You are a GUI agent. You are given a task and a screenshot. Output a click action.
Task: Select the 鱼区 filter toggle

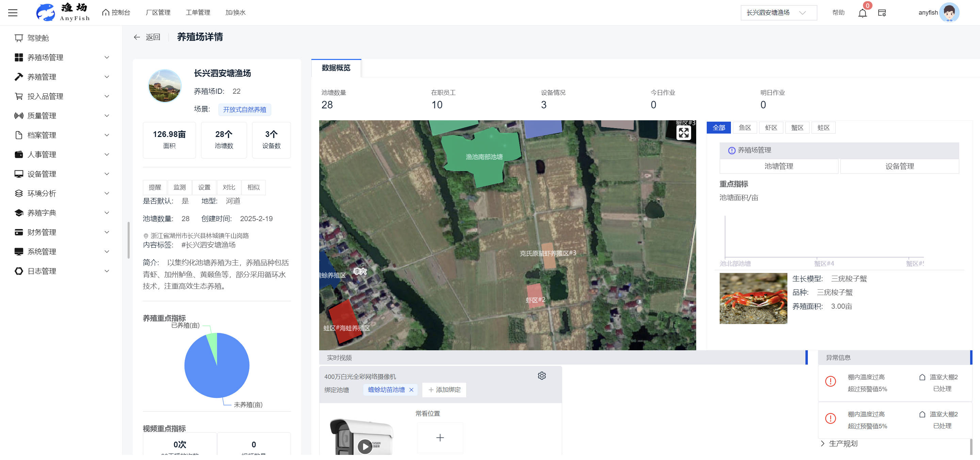click(745, 127)
